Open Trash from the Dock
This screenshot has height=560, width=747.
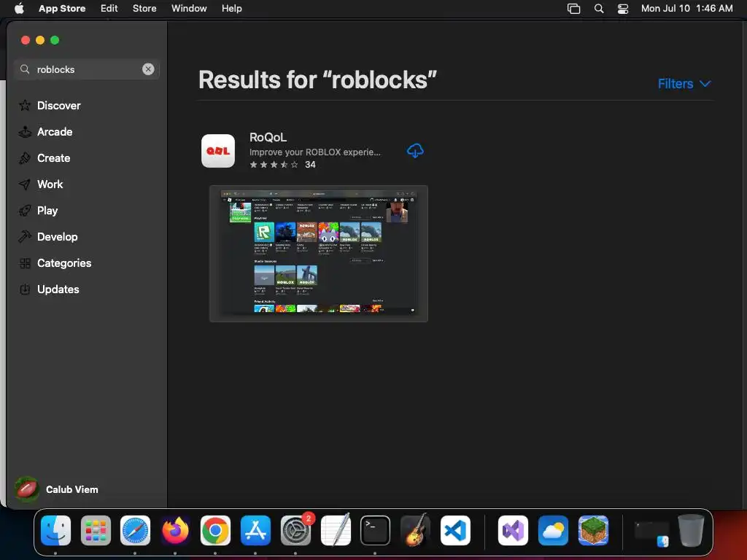691,530
